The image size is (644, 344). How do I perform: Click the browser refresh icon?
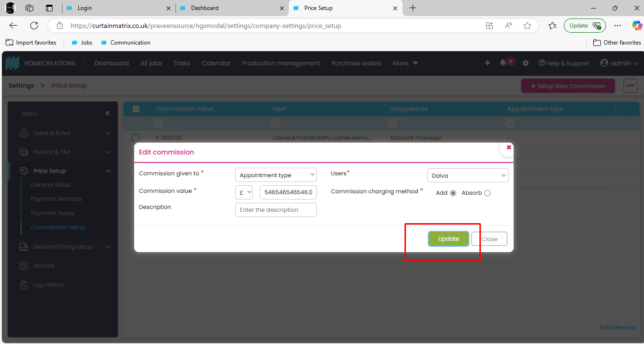(x=34, y=26)
